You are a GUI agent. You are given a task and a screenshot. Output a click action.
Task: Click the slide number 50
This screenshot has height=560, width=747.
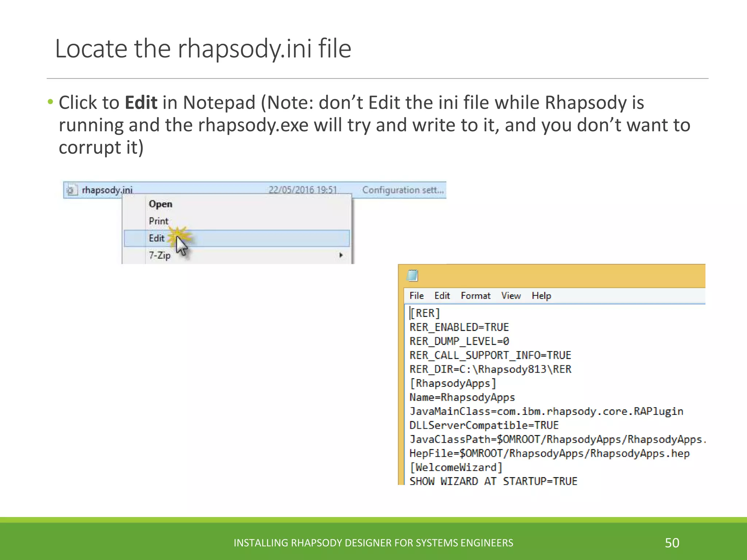click(x=672, y=543)
